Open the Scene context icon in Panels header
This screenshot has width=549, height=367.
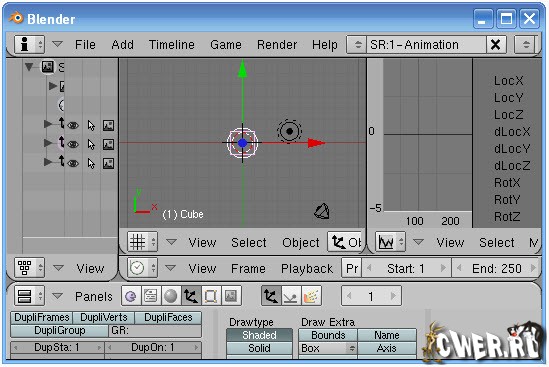(x=231, y=296)
